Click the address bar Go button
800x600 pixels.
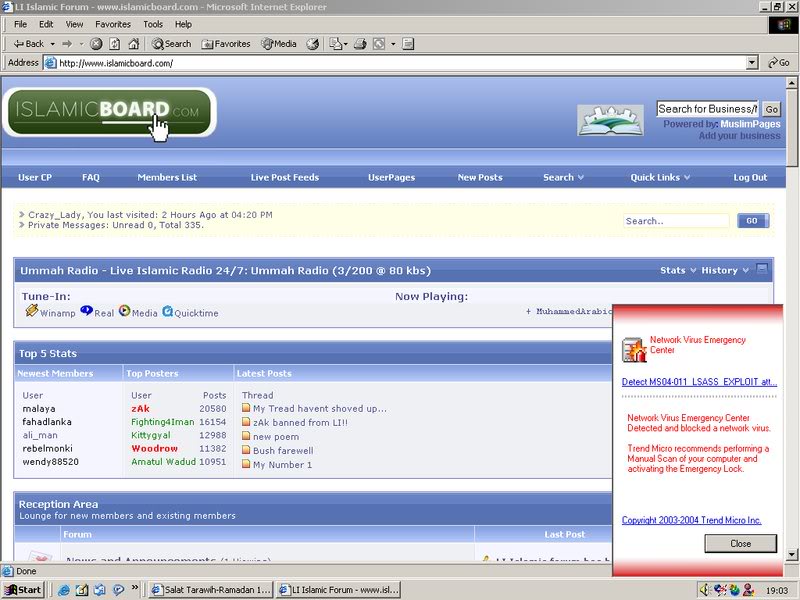779,63
